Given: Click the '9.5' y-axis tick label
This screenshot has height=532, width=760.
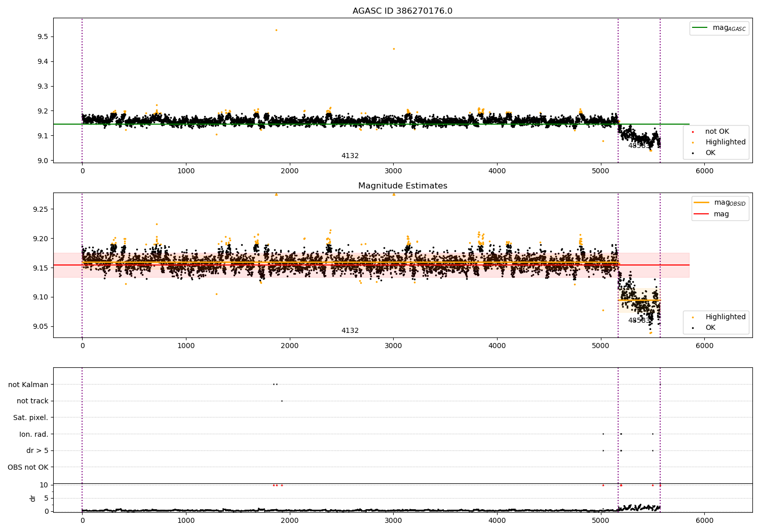Looking at the screenshot, I should tap(43, 37).
